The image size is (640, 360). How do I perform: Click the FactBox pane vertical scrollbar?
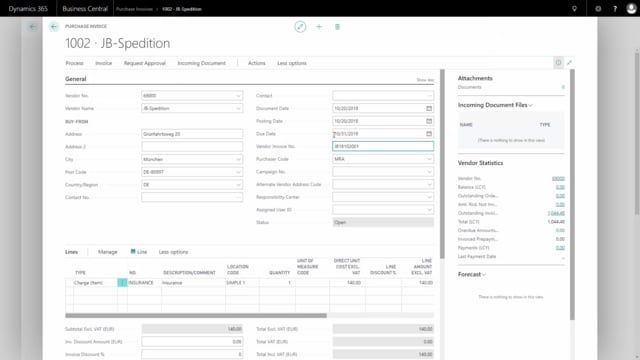click(x=572, y=195)
